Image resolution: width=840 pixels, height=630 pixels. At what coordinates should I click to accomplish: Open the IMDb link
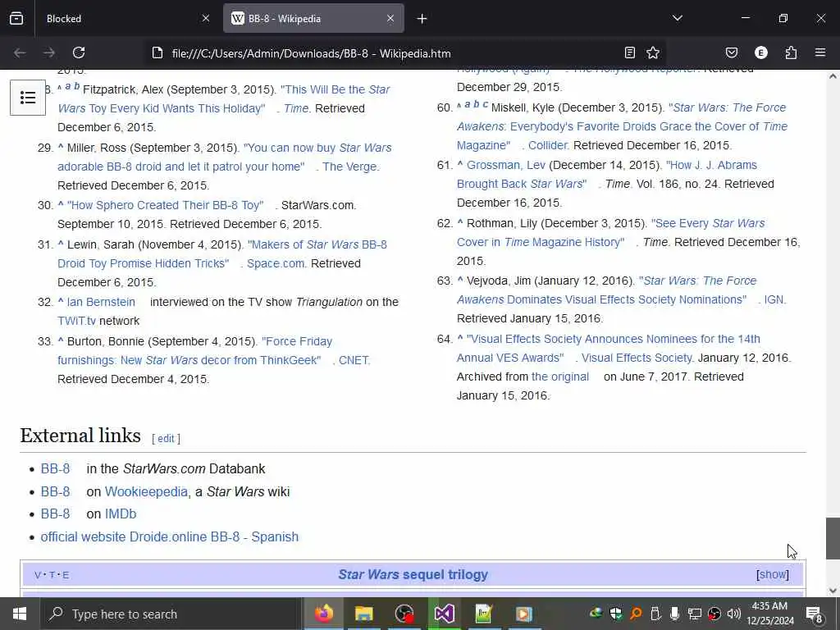tap(121, 514)
